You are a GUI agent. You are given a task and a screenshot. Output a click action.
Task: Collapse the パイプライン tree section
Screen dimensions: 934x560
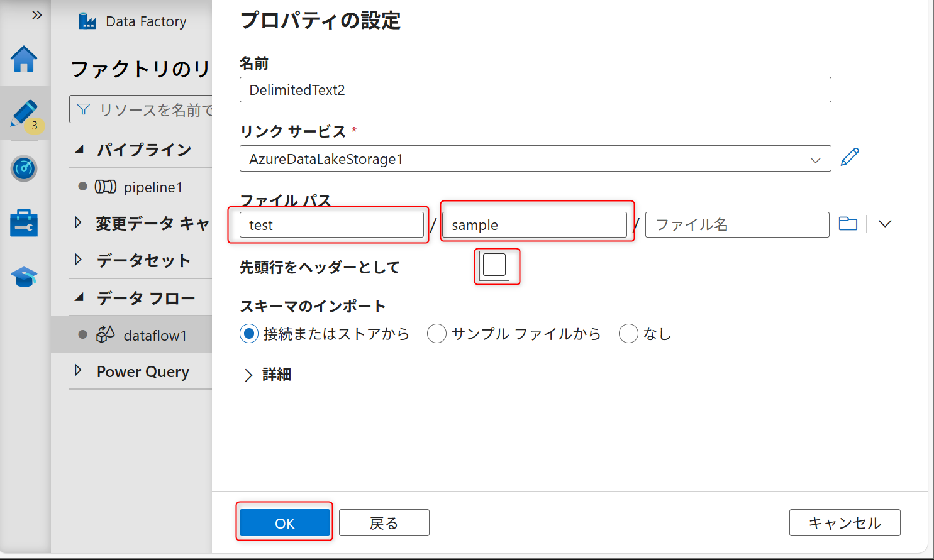79,150
